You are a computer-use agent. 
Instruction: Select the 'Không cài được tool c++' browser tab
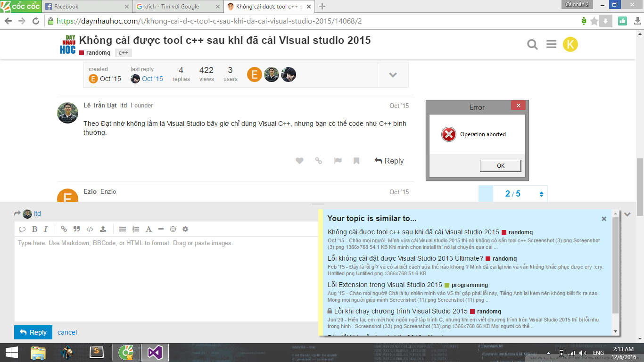269,7
